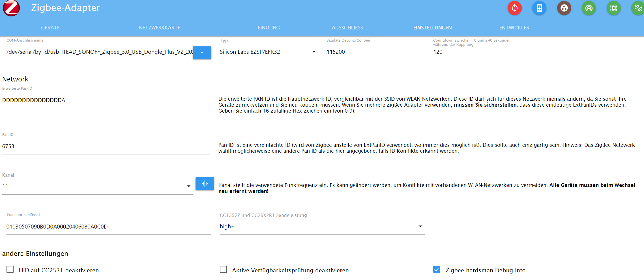The image size is (644, 280).
Task: Click the blue phone download icon
Action: pyautogui.click(x=539, y=8)
